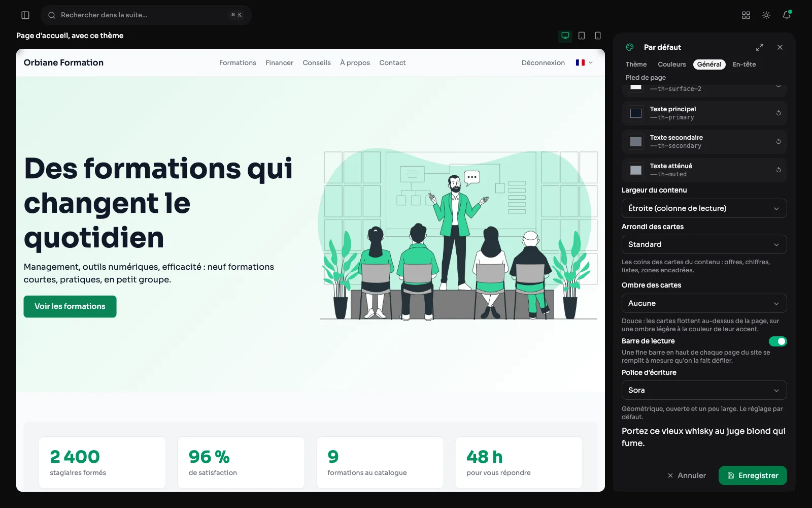Click the palette icon beside Par défaut
812x508 pixels.
(630, 47)
